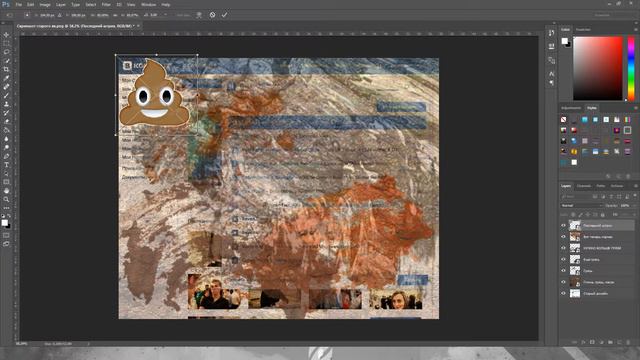Select the Hand tool
640x360 pixels.
point(6,191)
